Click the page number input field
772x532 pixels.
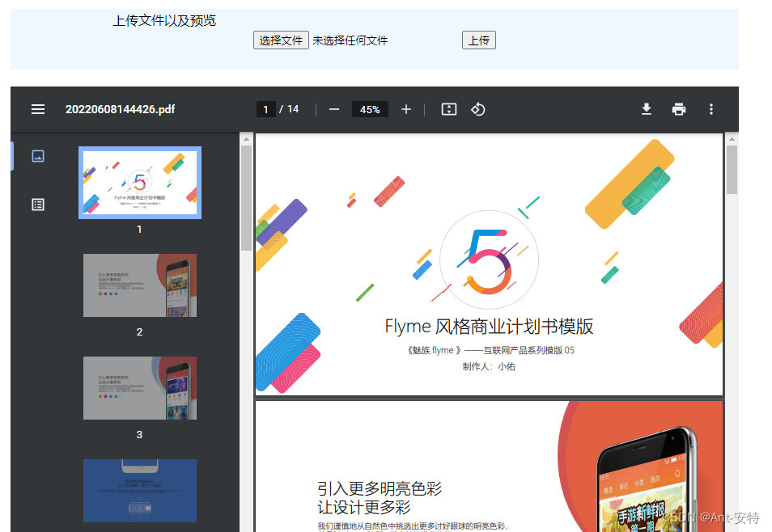266,109
